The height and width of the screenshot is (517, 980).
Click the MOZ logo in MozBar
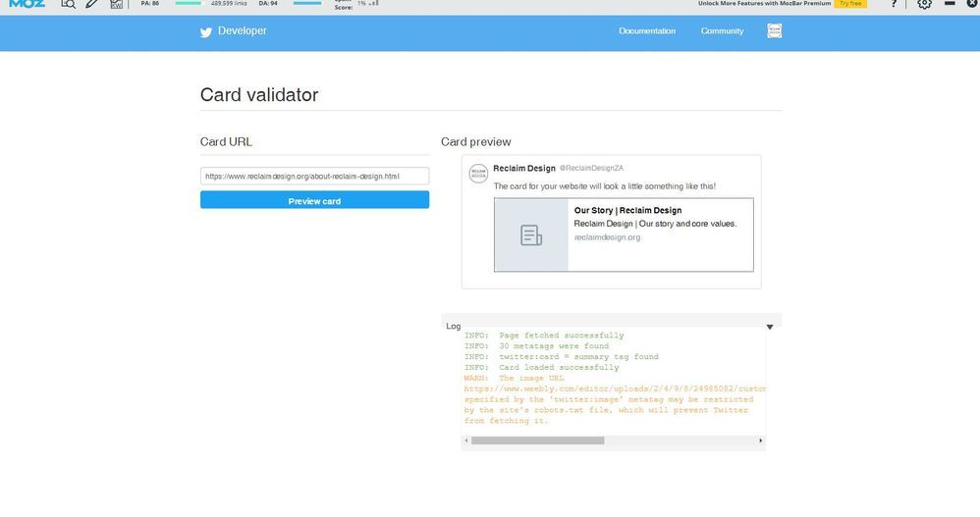[x=27, y=4]
